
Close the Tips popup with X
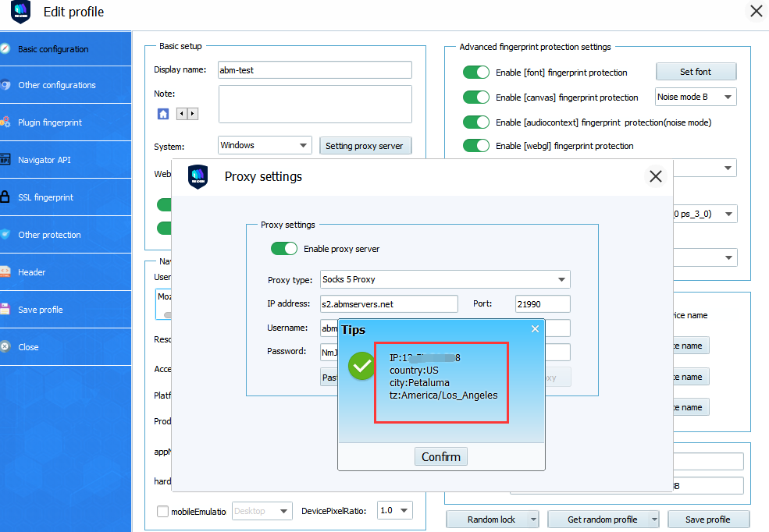pos(535,329)
